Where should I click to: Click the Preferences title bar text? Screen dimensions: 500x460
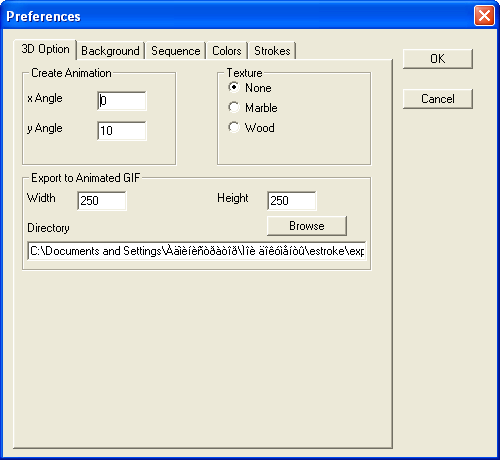click(43, 17)
